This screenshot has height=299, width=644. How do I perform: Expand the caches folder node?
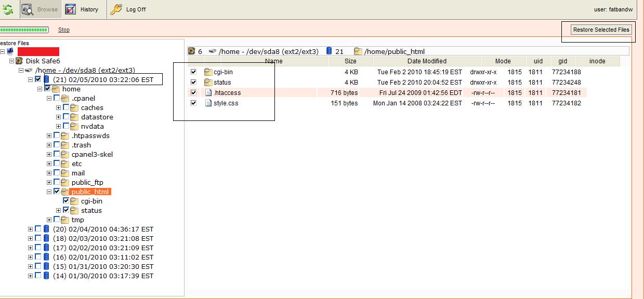(x=59, y=108)
